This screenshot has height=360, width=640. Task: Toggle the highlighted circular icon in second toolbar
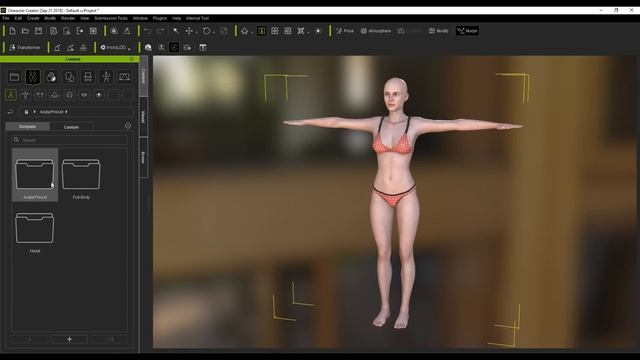tap(174, 48)
